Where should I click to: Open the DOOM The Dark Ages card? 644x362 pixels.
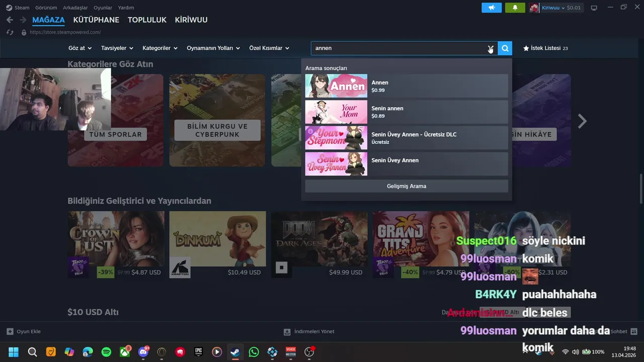[x=319, y=245]
